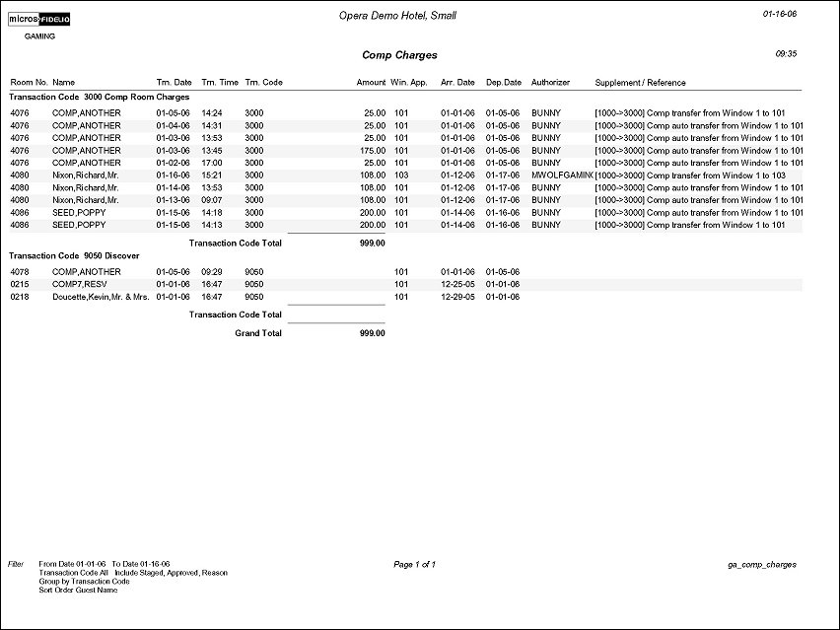The height and width of the screenshot is (630, 840).
Task: Select the Comp Charges report title
Action: click(399, 56)
